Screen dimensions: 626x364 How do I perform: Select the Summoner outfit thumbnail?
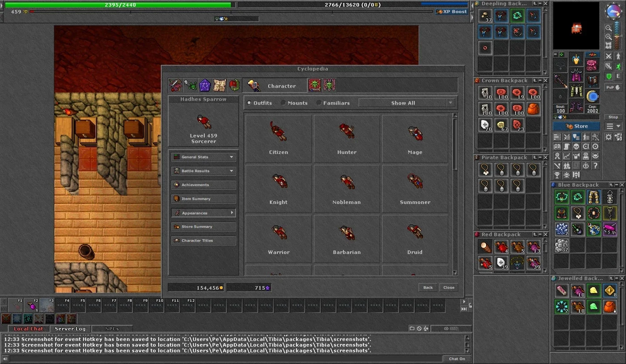click(x=415, y=188)
